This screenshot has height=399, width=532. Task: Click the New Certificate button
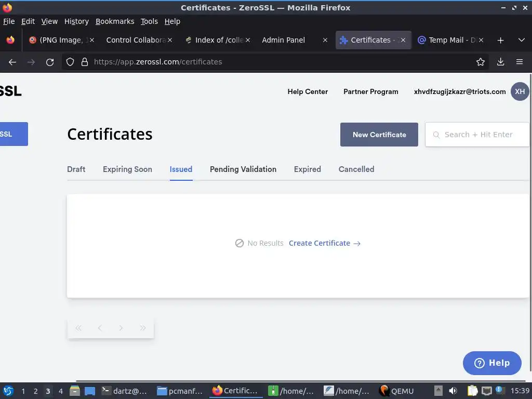coord(379,135)
